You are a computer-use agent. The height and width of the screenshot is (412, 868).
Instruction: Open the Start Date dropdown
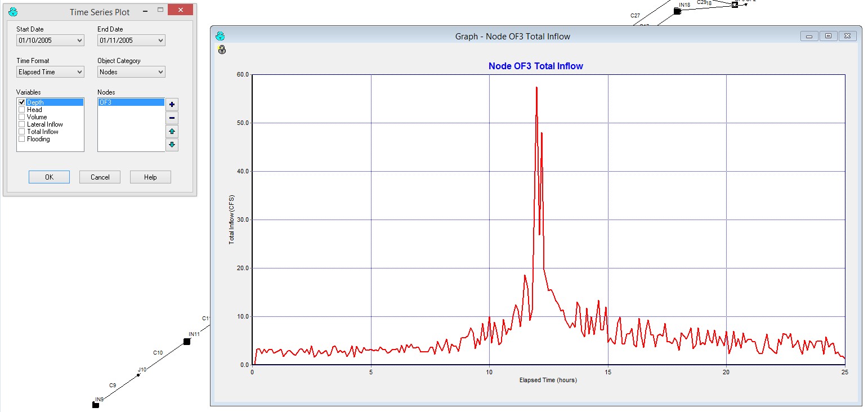[79, 41]
